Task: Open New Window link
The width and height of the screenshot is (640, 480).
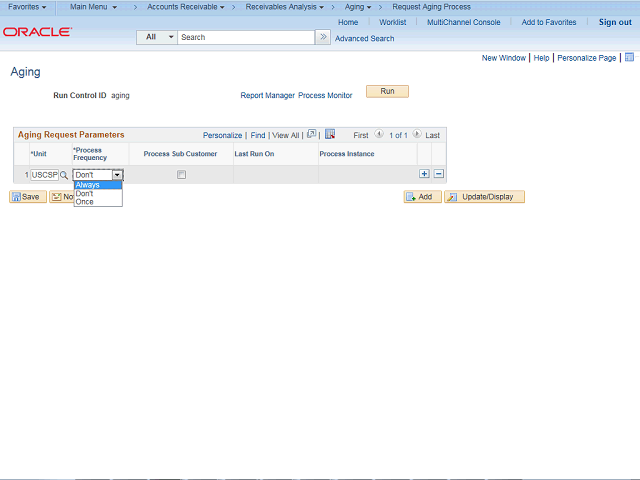Action: [x=503, y=58]
